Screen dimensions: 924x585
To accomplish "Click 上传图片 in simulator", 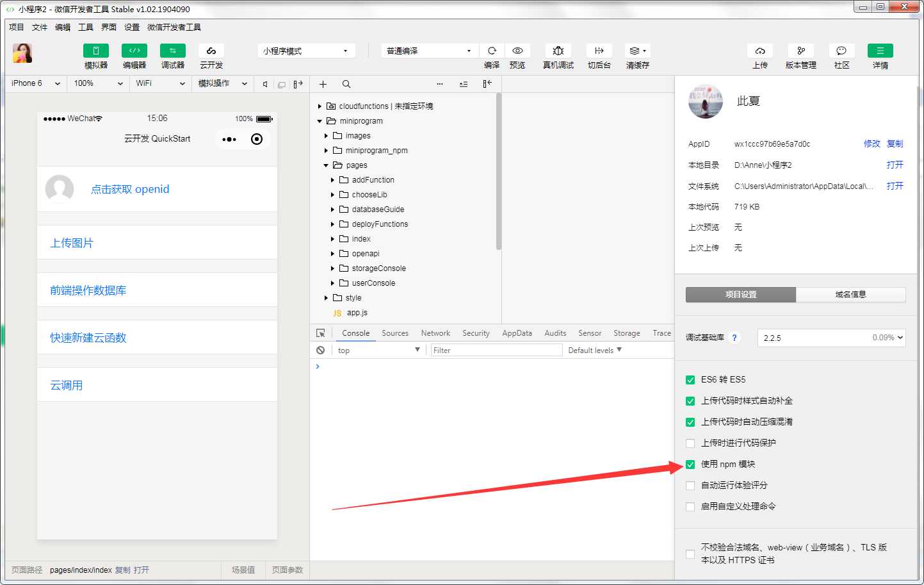I will click(x=72, y=243).
